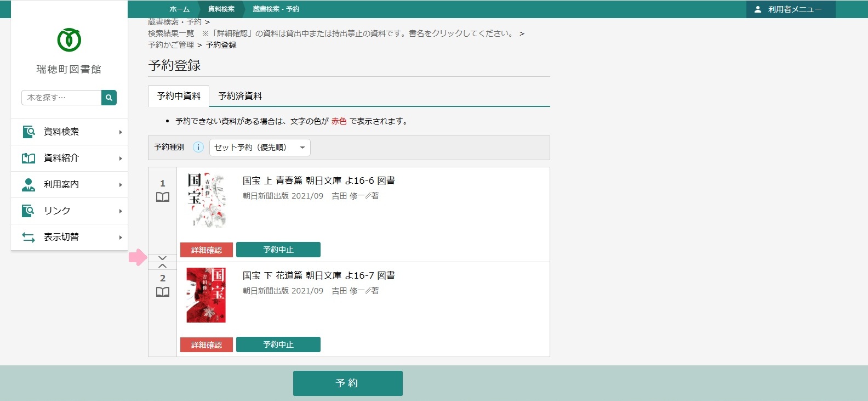Switch to the 予約済資料 tab
868x401 pixels.
pyautogui.click(x=240, y=96)
